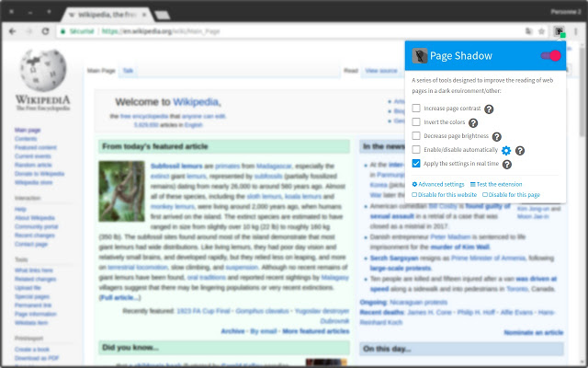Switch to the Talk tab
588x368 pixels.
pos(128,71)
